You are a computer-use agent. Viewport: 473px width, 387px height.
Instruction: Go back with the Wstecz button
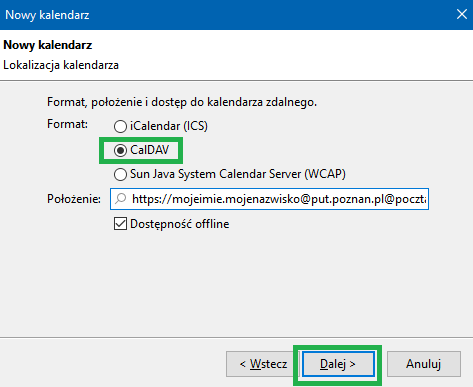tap(263, 364)
